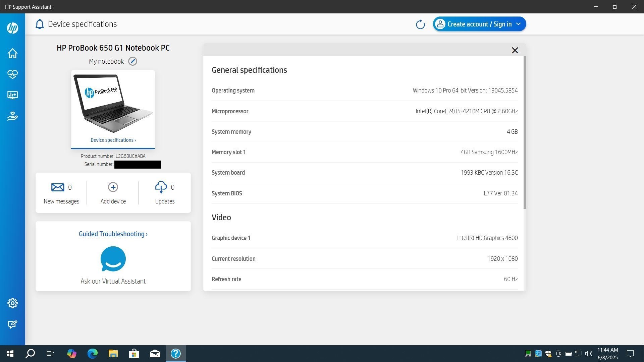The height and width of the screenshot is (362, 644).
Task: Click the General specifications heading
Action: pyautogui.click(x=249, y=70)
